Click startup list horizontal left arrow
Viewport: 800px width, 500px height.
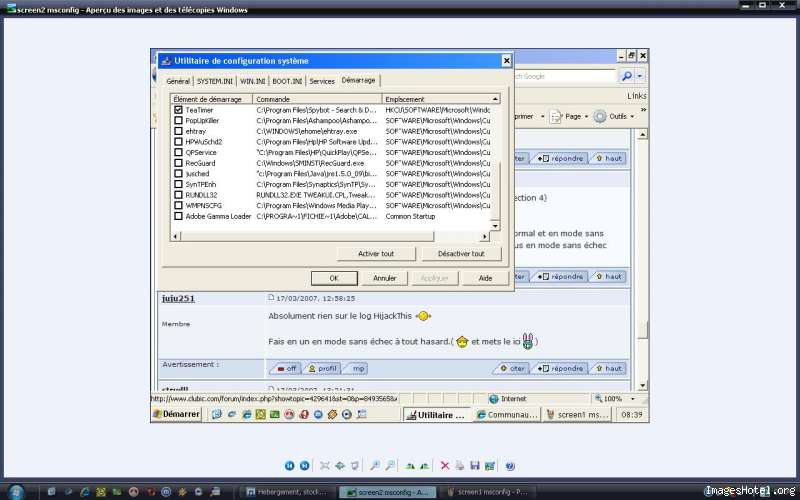click(x=175, y=236)
